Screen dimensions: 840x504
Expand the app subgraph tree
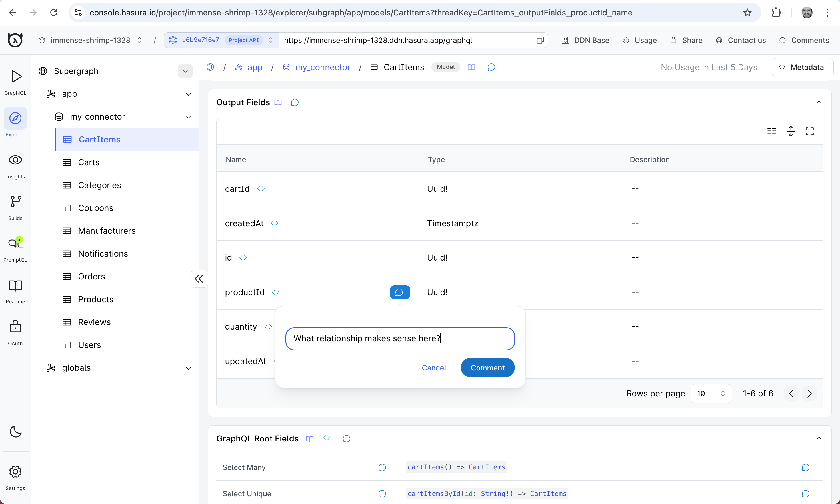(188, 94)
